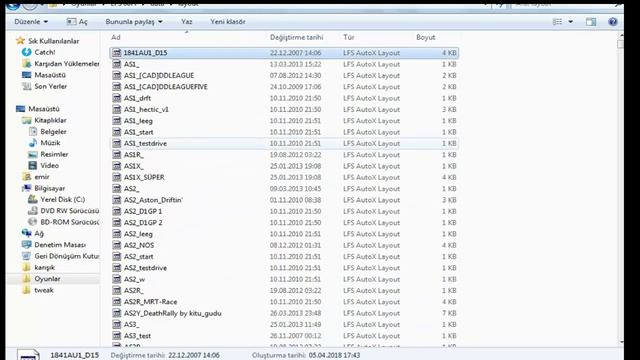Select file name AS2_leeg

coord(138,234)
